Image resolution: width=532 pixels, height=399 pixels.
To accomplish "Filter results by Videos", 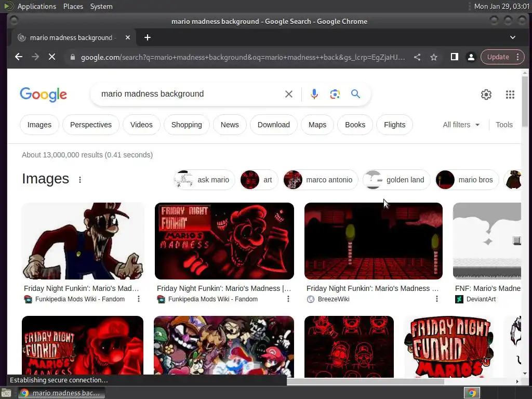I will click(141, 125).
